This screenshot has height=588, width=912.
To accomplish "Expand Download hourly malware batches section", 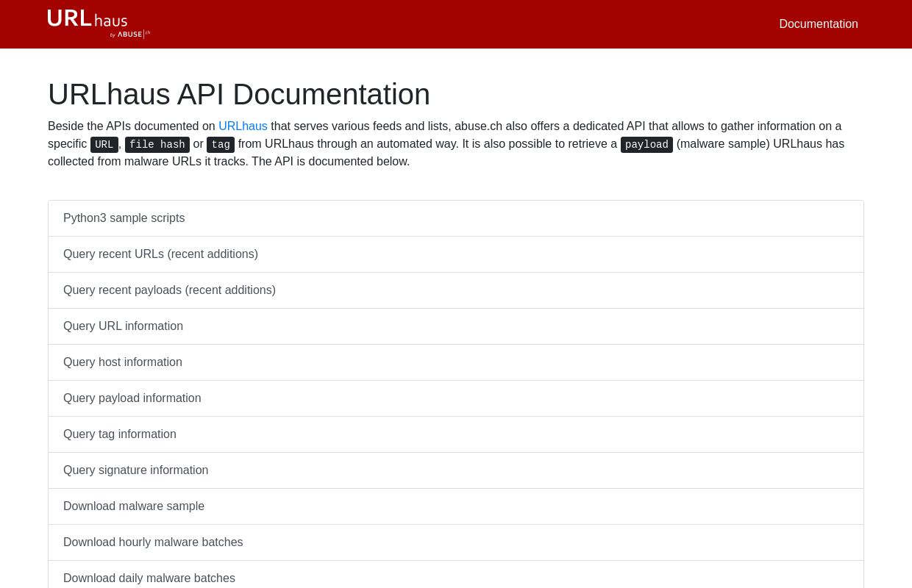I will (x=456, y=542).
